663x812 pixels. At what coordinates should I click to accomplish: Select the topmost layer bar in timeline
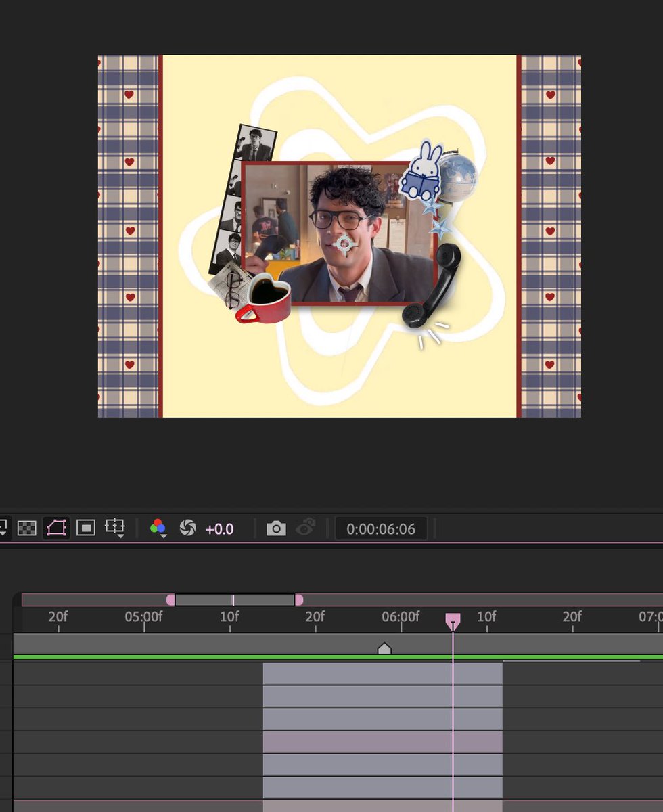[x=383, y=674]
